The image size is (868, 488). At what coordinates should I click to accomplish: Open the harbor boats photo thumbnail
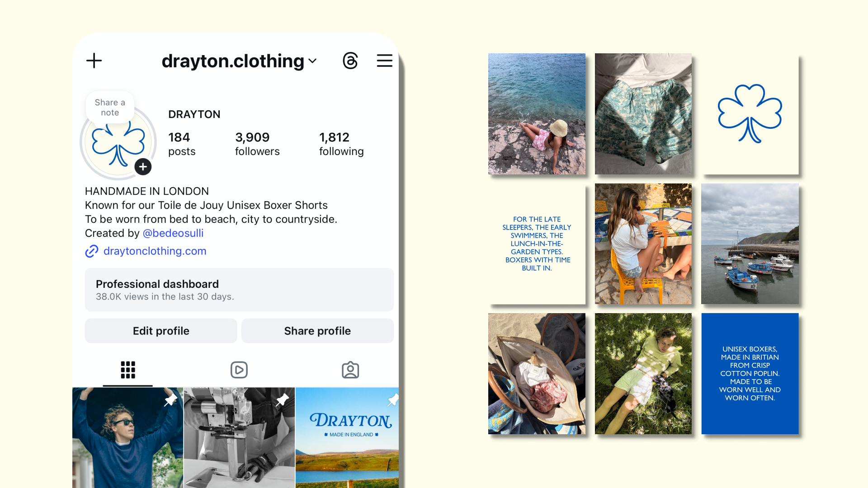point(750,244)
